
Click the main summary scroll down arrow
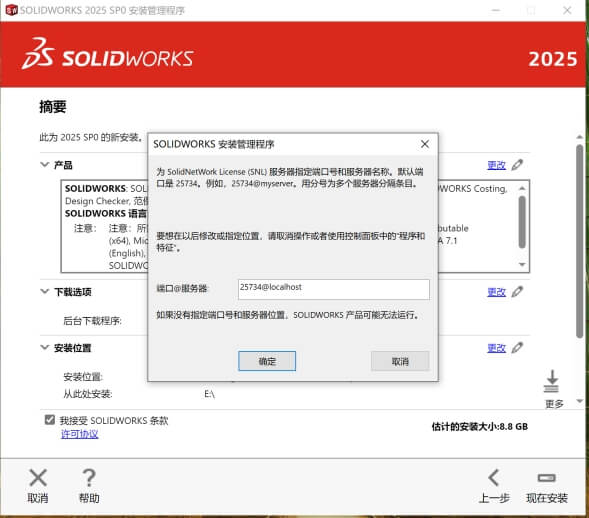tap(580, 401)
